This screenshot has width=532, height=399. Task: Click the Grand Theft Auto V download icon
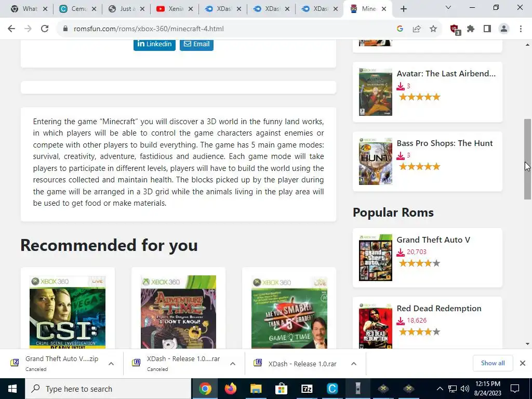(x=401, y=252)
